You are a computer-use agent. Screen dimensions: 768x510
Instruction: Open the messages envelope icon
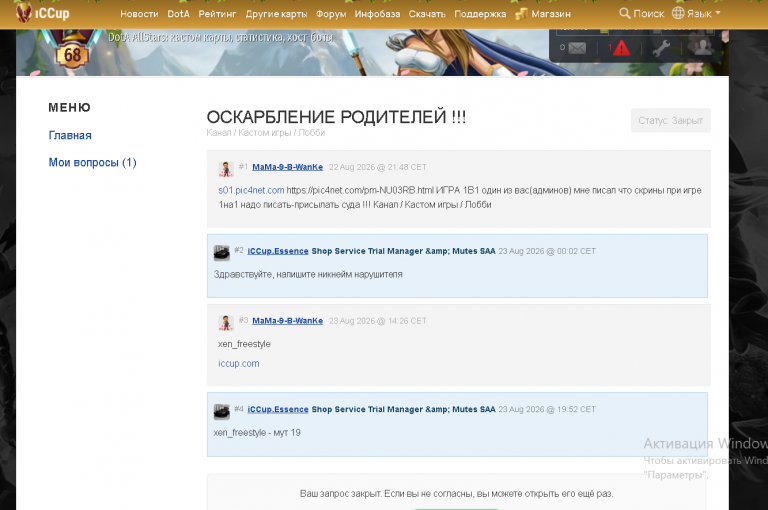pyautogui.click(x=577, y=48)
